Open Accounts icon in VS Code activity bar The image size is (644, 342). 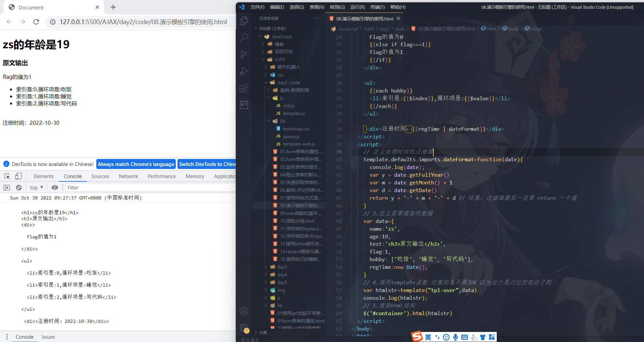[x=244, y=311]
